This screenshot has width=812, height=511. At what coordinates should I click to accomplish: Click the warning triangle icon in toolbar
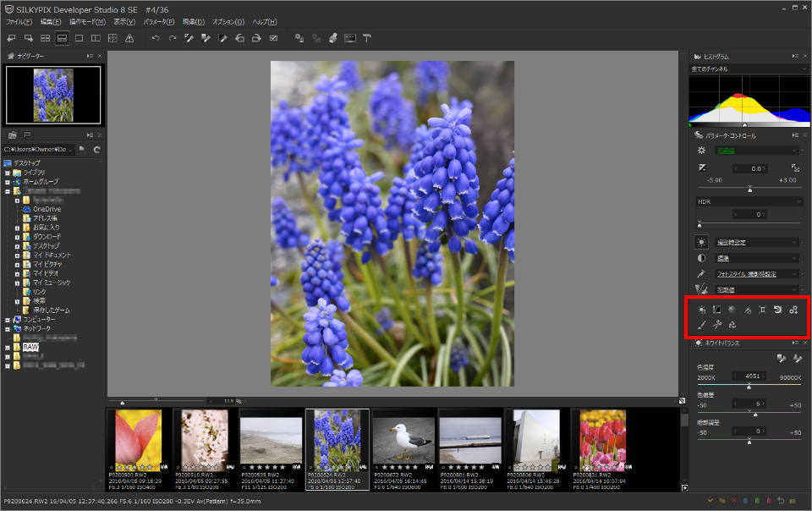pyautogui.click(x=129, y=39)
